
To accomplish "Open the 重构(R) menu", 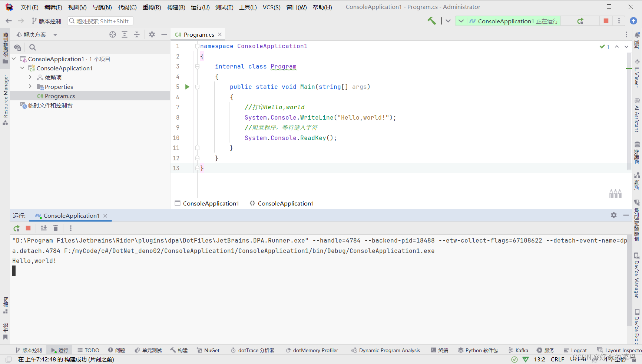I will point(152,7).
